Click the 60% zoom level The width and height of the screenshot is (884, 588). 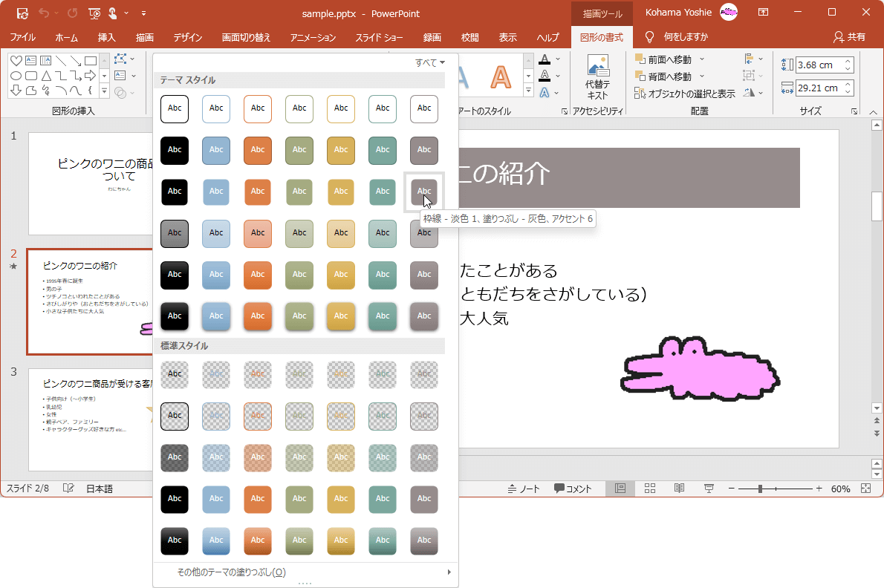840,489
